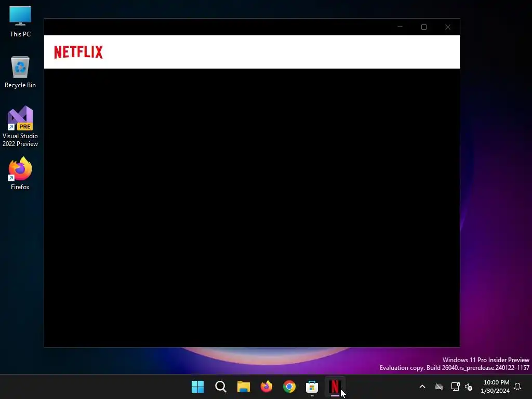Select the Firefox desktop shortcut

tap(20, 174)
